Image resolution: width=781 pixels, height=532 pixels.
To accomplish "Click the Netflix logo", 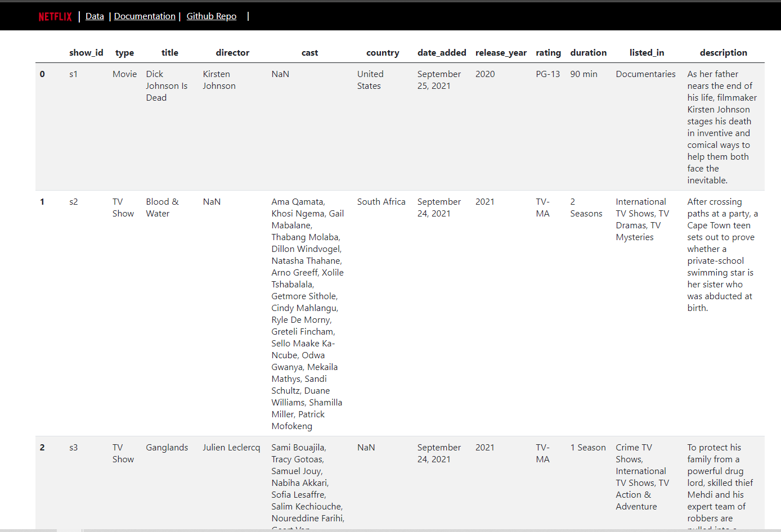I will 55,16.
